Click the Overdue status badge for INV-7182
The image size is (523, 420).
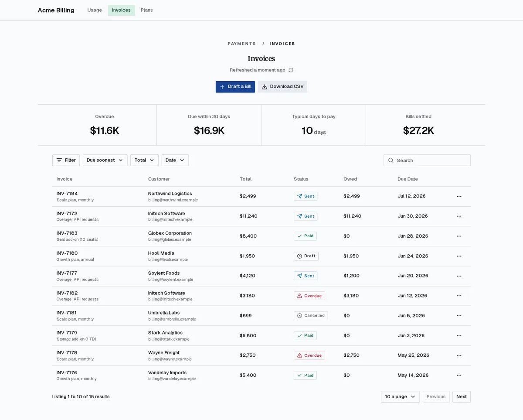309,296
